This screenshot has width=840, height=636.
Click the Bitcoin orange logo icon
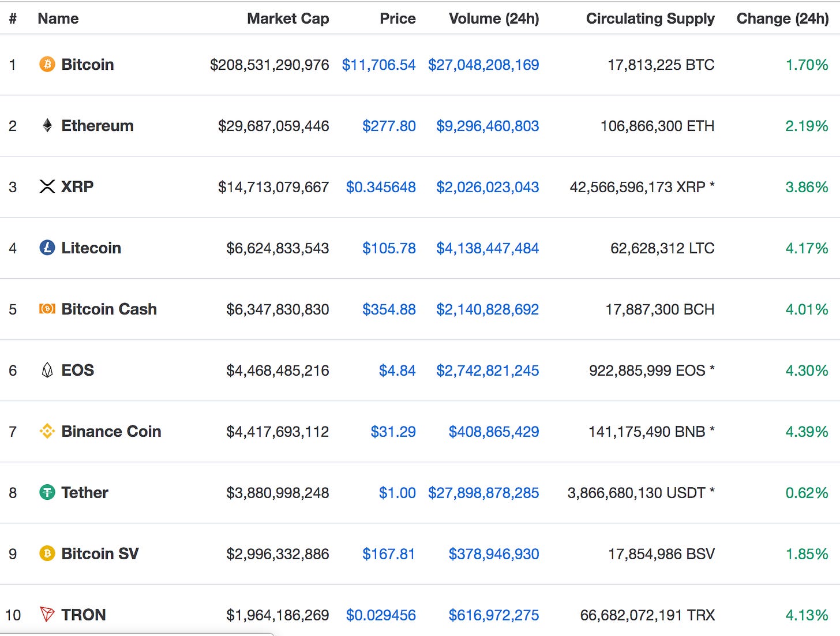click(x=47, y=64)
